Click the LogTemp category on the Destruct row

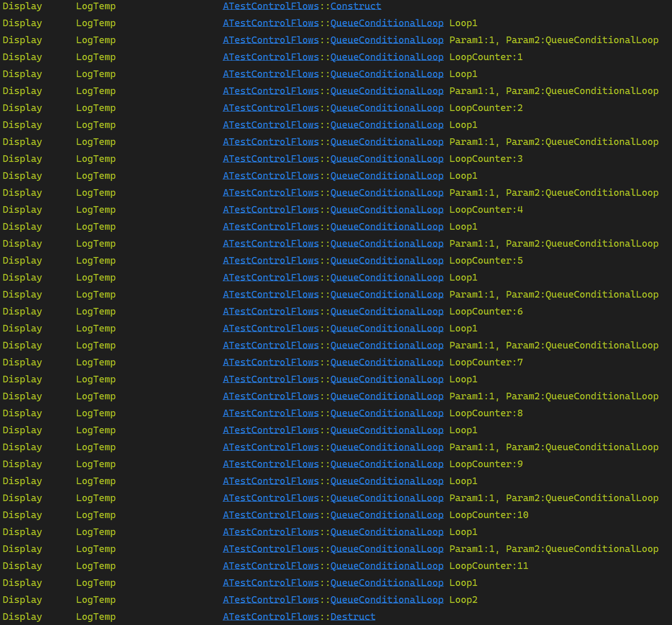96,617
